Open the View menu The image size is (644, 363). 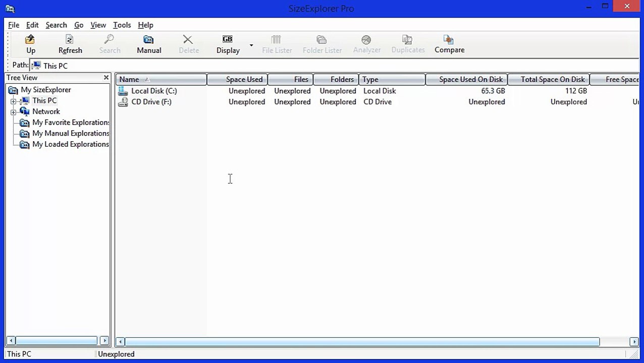click(x=98, y=25)
